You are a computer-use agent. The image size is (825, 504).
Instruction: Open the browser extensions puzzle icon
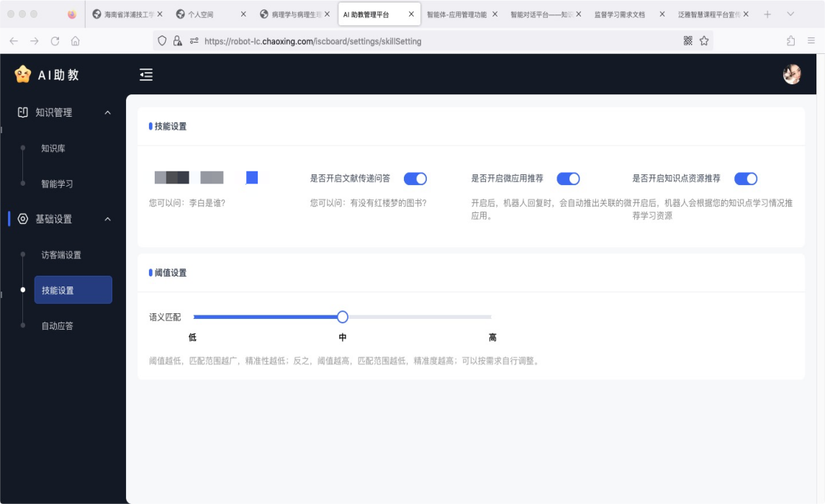[791, 41]
